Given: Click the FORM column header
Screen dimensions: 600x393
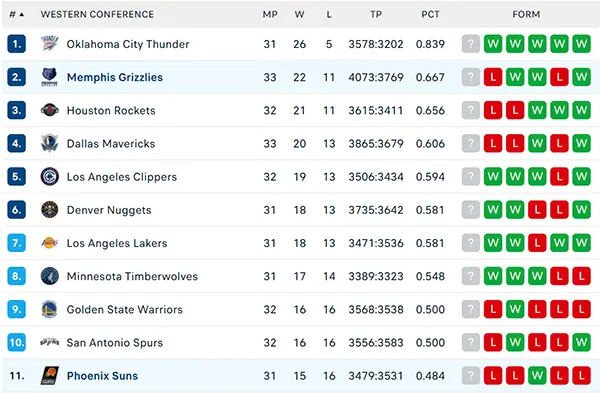Looking at the screenshot, I should coord(526,15).
